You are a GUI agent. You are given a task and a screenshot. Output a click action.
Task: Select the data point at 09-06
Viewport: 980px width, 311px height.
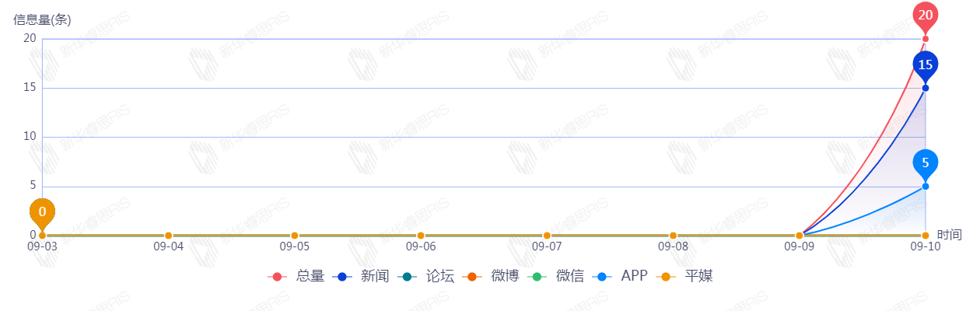click(x=421, y=236)
